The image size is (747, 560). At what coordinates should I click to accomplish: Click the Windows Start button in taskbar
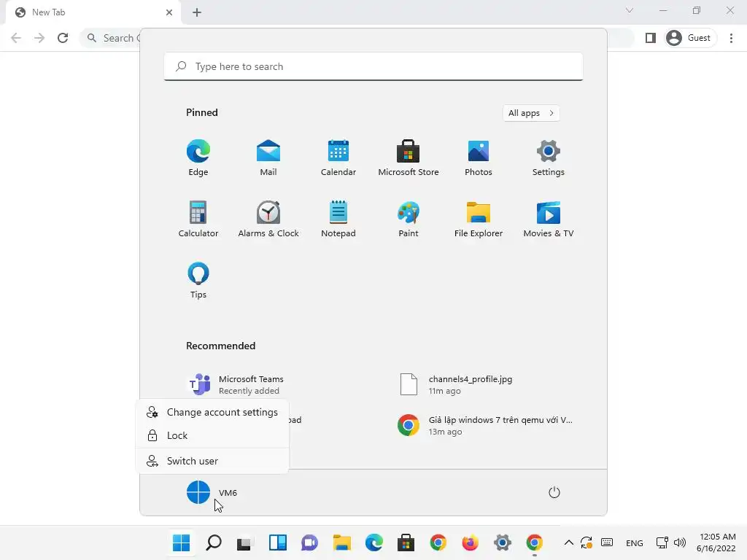181,542
